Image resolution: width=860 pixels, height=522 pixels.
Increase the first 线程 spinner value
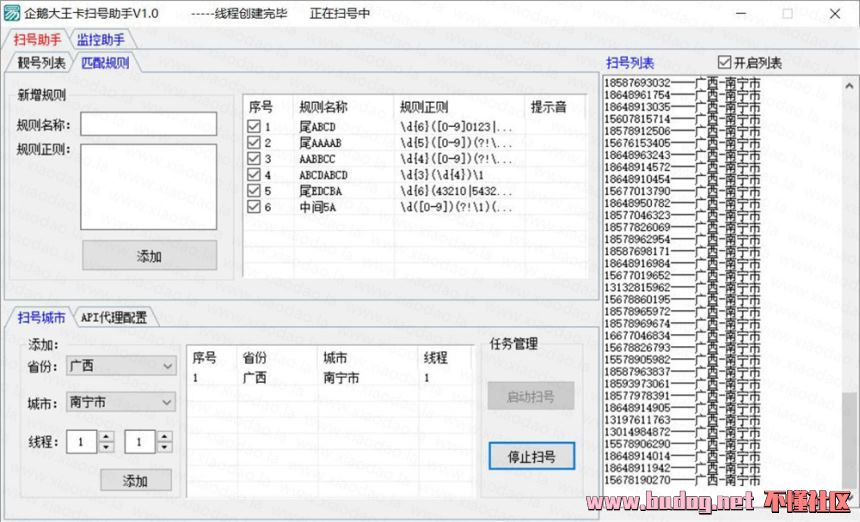pos(106,436)
